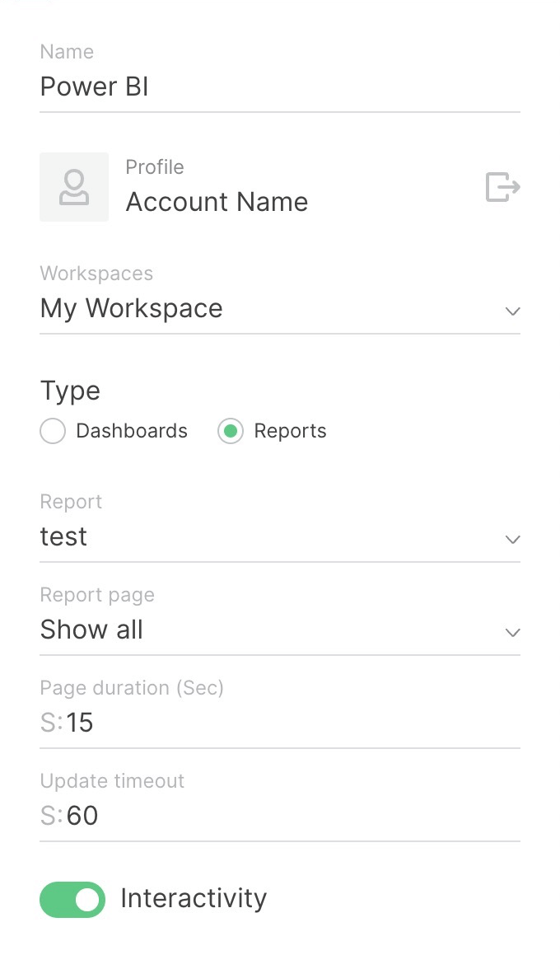
Task: Click the Account Name text
Action: pos(217,202)
